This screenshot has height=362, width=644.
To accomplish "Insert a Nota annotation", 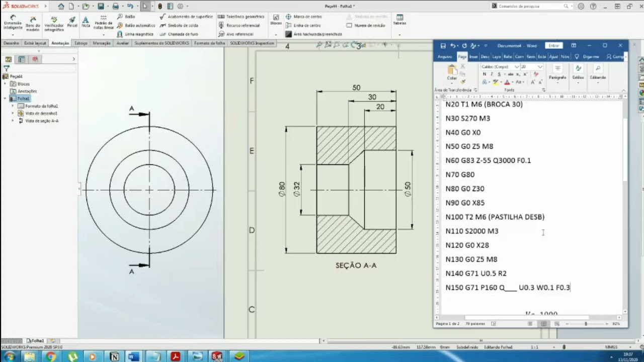I will 86,22.
